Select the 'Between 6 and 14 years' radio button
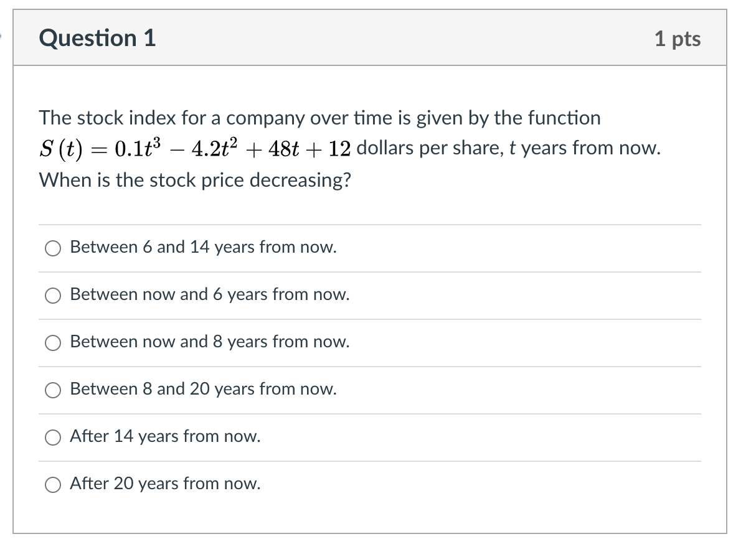This screenshot has width=756, height=539. (x=52, y=248)
